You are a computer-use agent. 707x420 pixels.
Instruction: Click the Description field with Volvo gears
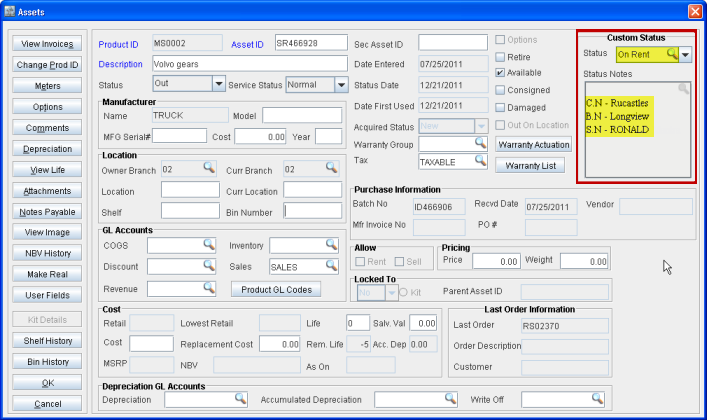click(250, 64)
